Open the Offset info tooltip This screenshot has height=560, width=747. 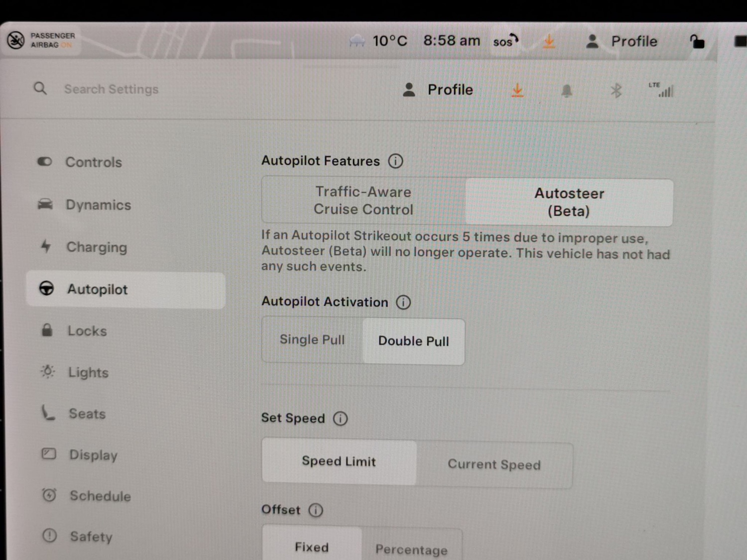coord(316,510)
